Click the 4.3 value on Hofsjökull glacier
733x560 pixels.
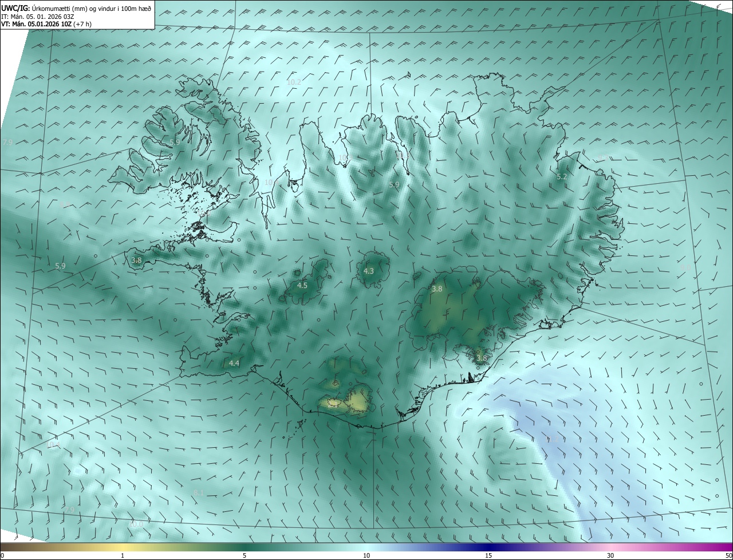pyautogui.click(x=369, y=271)
